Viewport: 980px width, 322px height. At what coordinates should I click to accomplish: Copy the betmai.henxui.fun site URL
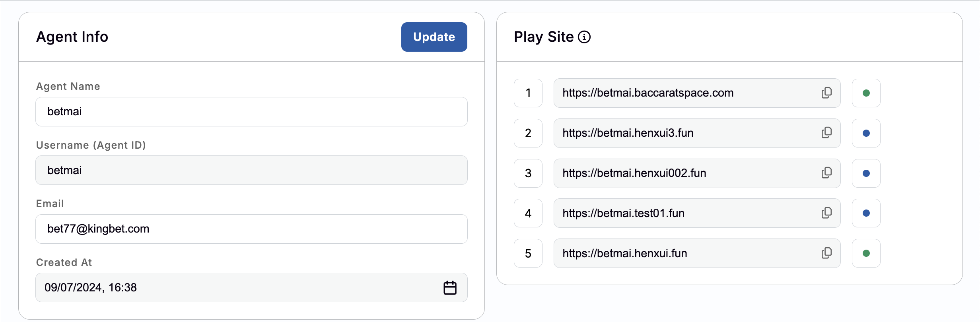(826, 253)
